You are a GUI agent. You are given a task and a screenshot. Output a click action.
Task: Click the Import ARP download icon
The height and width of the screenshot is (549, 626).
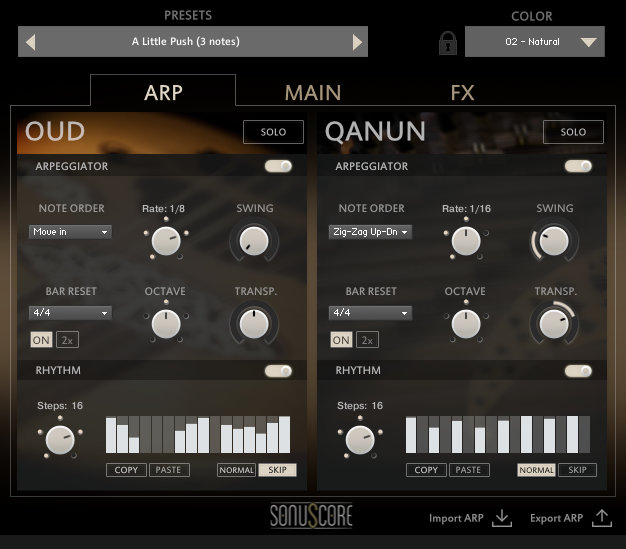point(502,518)
